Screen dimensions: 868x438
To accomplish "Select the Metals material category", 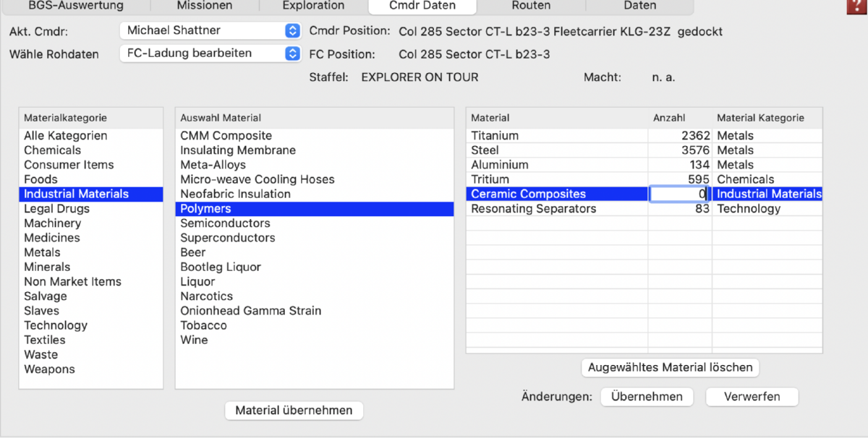I will point(42,252).
